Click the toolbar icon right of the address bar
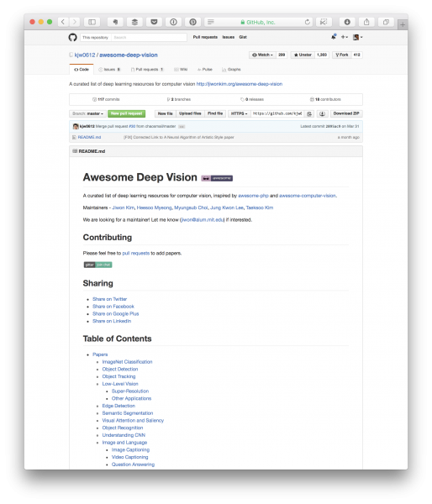Image resolution: width=432 pixels, height=504 pixels. coord(324,22)
